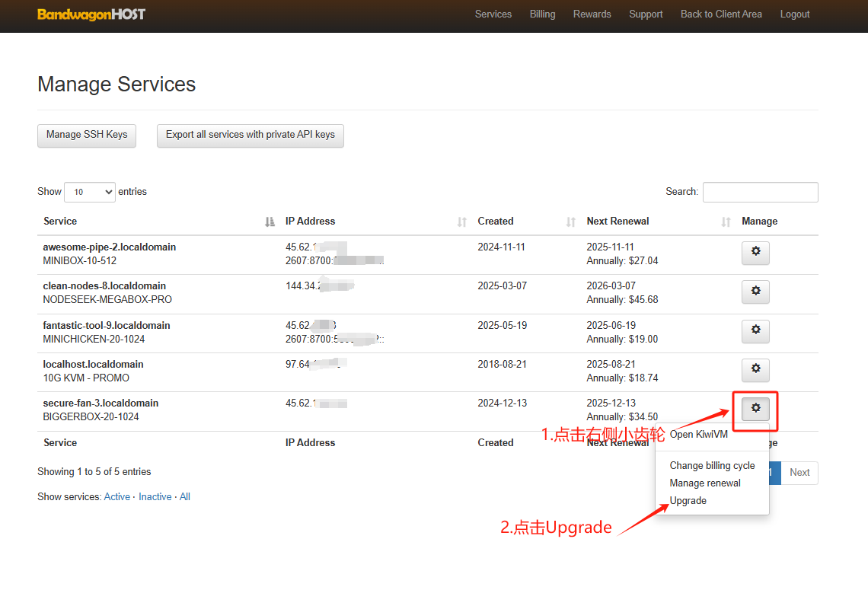Go to Next page of results
The image size is (868, 590).
coord(799,473)
